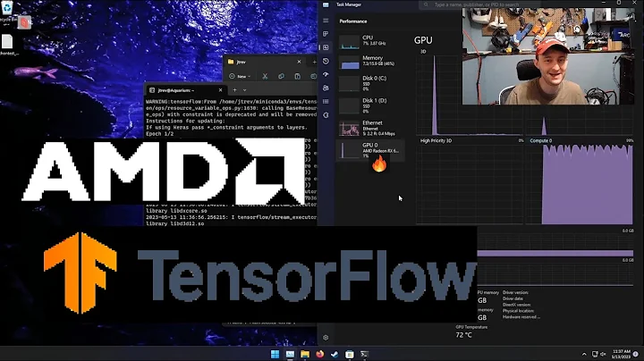Open terminal profile dropdown chevron
Screen dimensions: 644x361
point(245,90)
